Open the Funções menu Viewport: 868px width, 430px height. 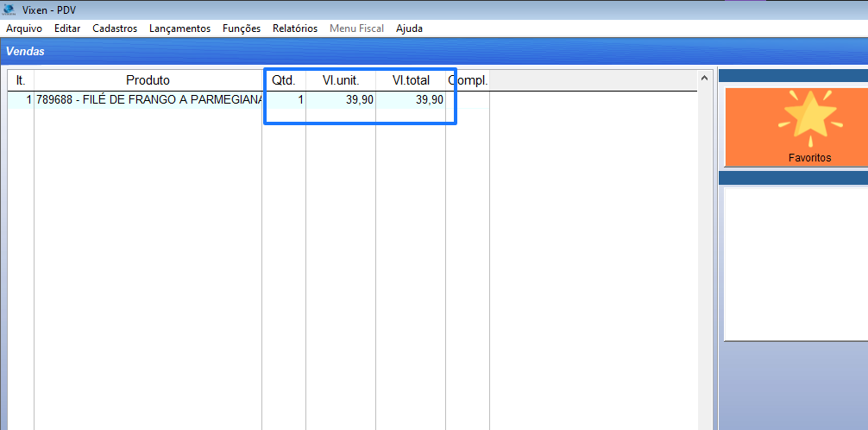[242, 28]
